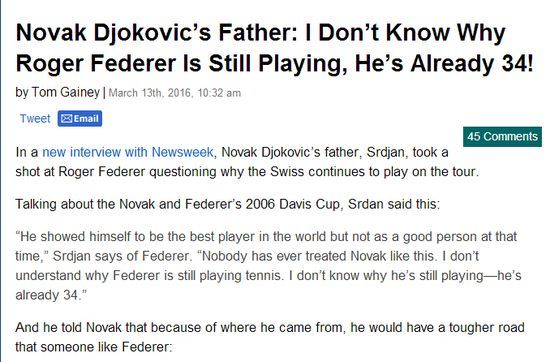The image size is (550, 362).
Task: Click quote line starting 'He showed himself'
Action: (x=266, y=236)
